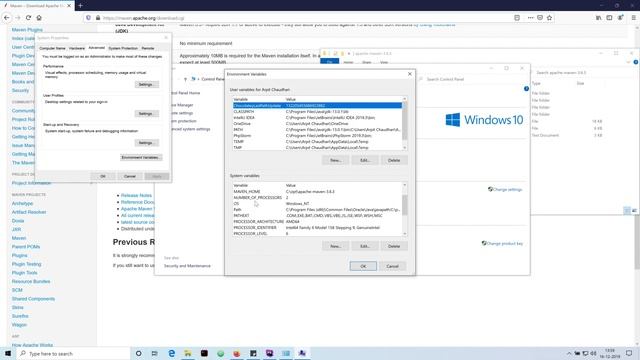Open the Firefox hamburger menu
Screen dimensions: 640x360
[x=633, y=18]
